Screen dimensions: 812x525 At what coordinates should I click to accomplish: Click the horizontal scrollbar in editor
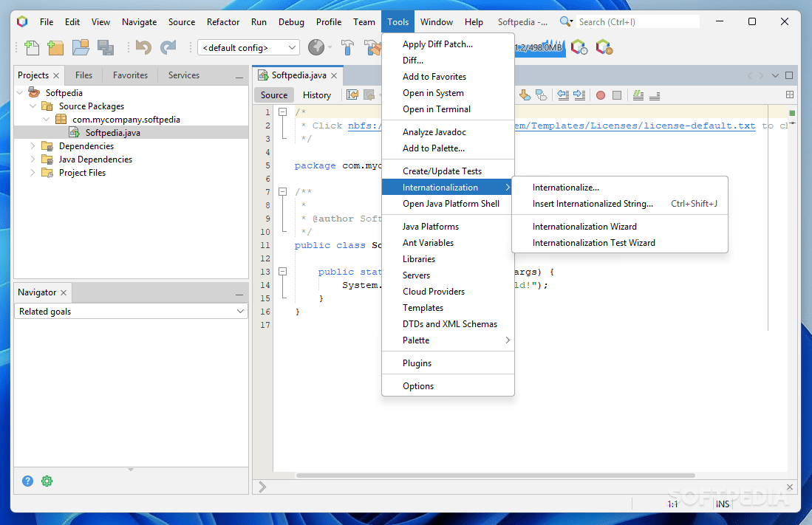(x=496, y=476)
